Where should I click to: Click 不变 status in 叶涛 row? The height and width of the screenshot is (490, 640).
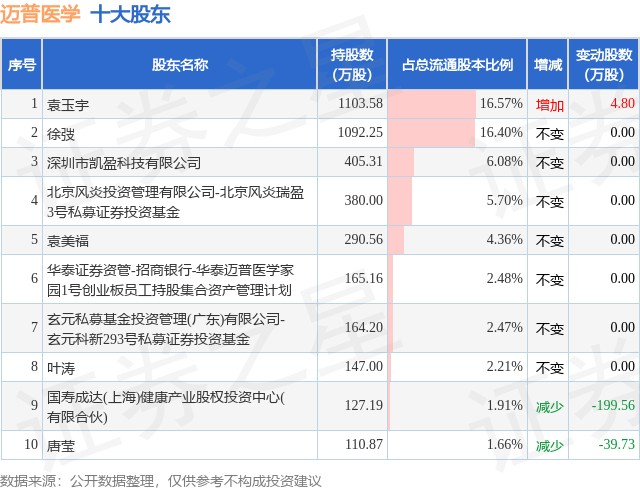click(x=549, y=368)
